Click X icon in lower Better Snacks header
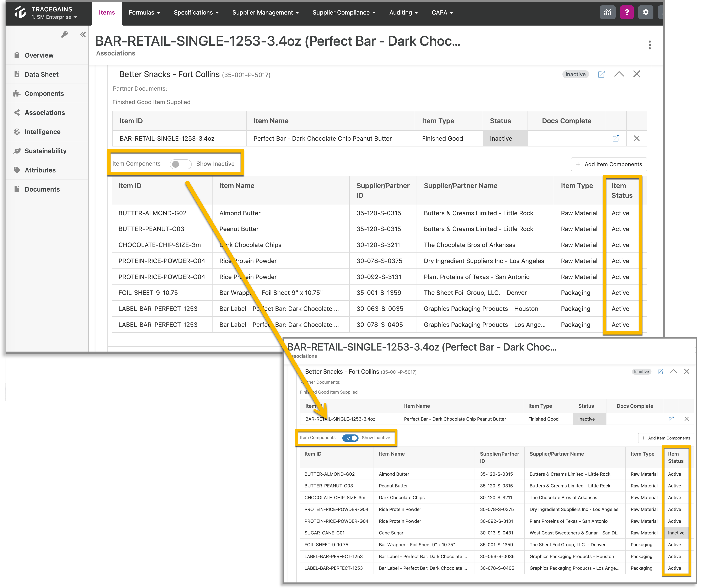Viewport: 701px width, 588px height. (686, 371)
